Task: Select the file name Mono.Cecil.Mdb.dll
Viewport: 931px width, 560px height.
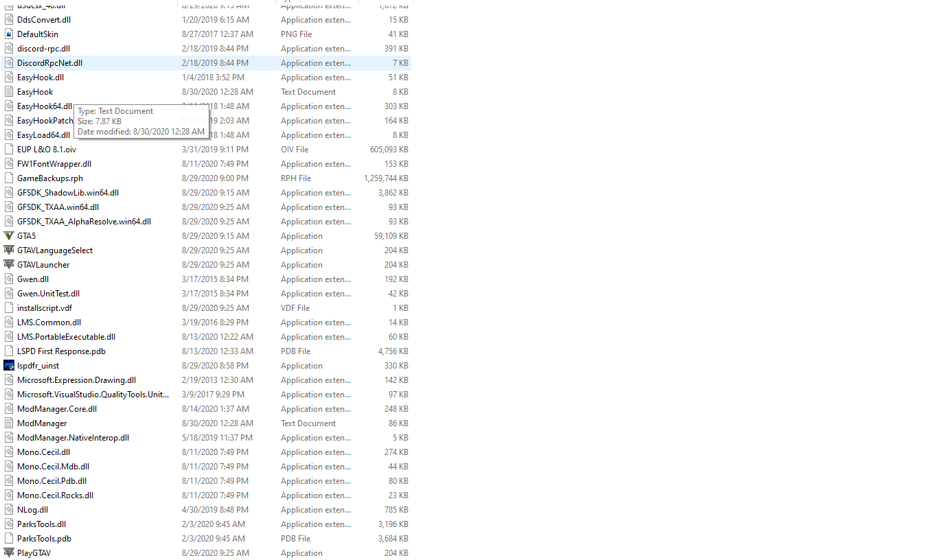Action: [x=53, y=467]
